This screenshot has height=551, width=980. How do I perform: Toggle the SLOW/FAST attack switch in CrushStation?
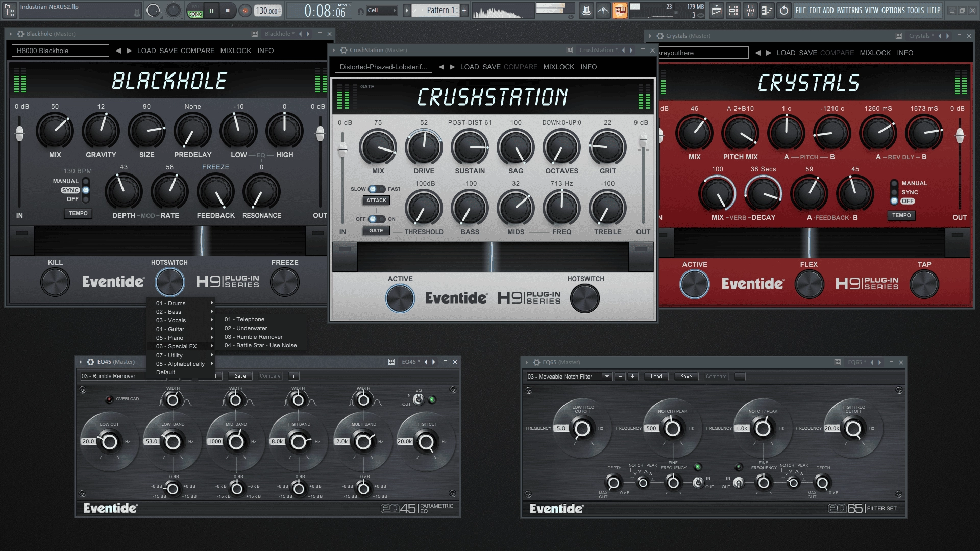[377, 189]
